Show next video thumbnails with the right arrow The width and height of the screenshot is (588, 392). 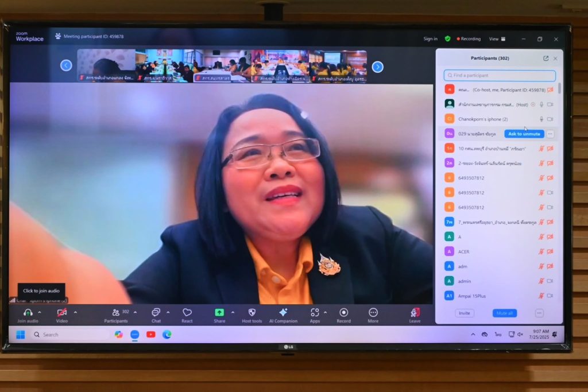pos(378,67)
